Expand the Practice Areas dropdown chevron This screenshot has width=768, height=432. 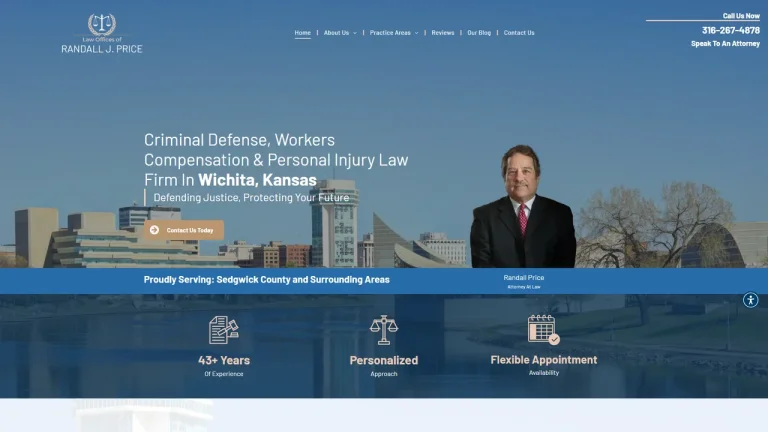click(x=416, y=33)
